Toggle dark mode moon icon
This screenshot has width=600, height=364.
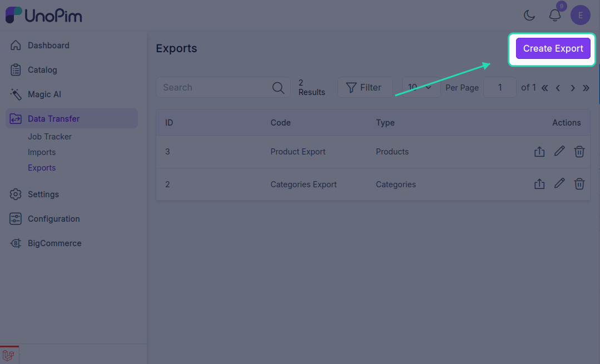pos(529,16)
